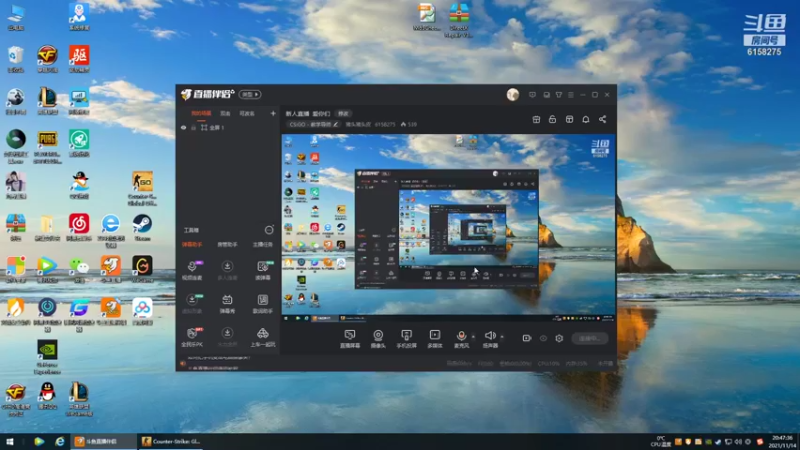Click the share icon in the stream header
The width and height of the screenshot is (800, 450).
603,119
